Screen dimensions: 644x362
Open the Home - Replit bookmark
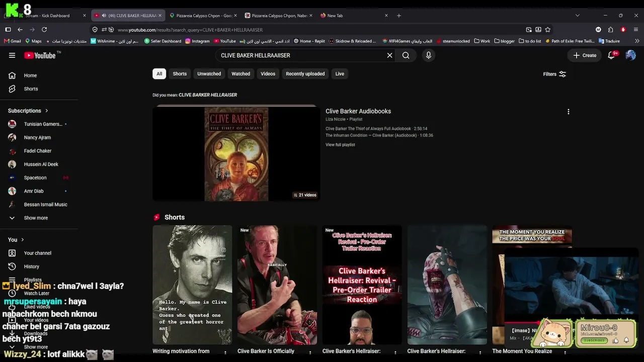pos(309,41)
